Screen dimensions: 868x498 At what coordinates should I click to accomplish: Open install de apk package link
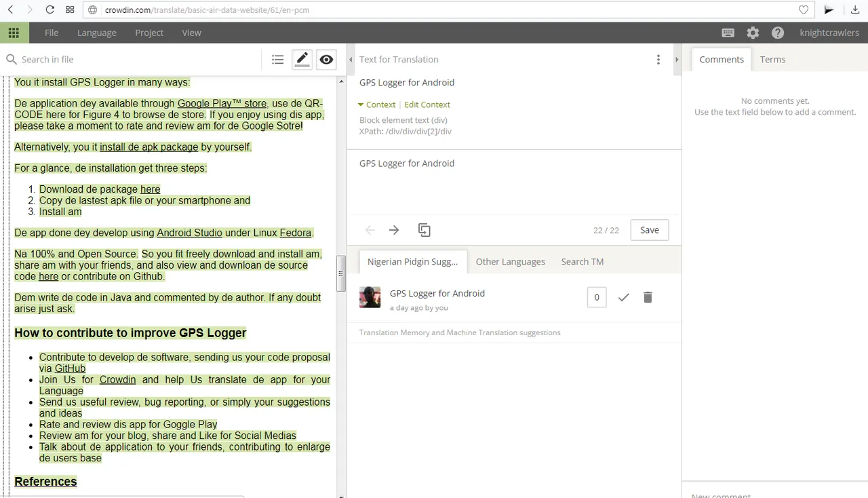point(149,147)
